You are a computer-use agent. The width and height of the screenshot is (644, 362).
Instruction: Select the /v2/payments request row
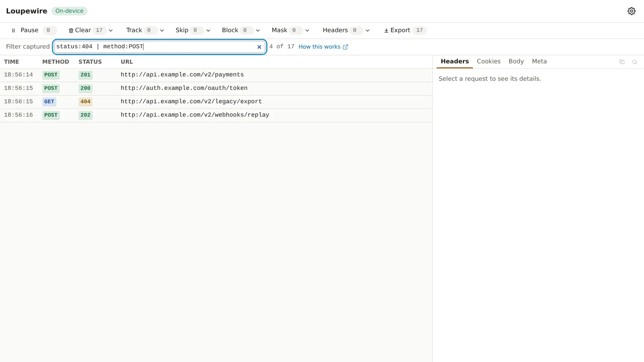click(216, 75)
